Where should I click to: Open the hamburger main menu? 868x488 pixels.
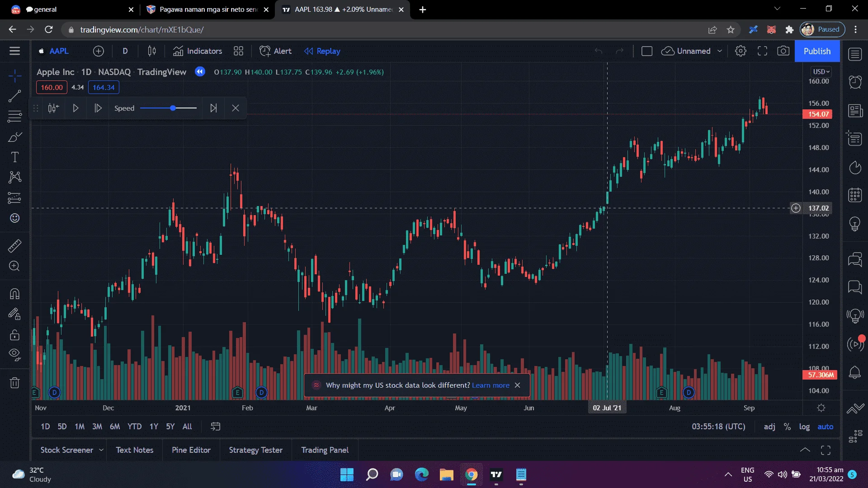pos(14,51)
